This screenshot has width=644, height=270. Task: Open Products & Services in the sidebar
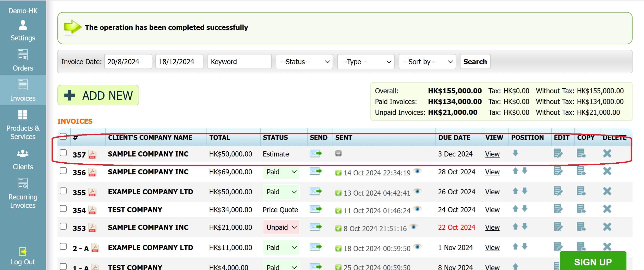click(23, 125)
